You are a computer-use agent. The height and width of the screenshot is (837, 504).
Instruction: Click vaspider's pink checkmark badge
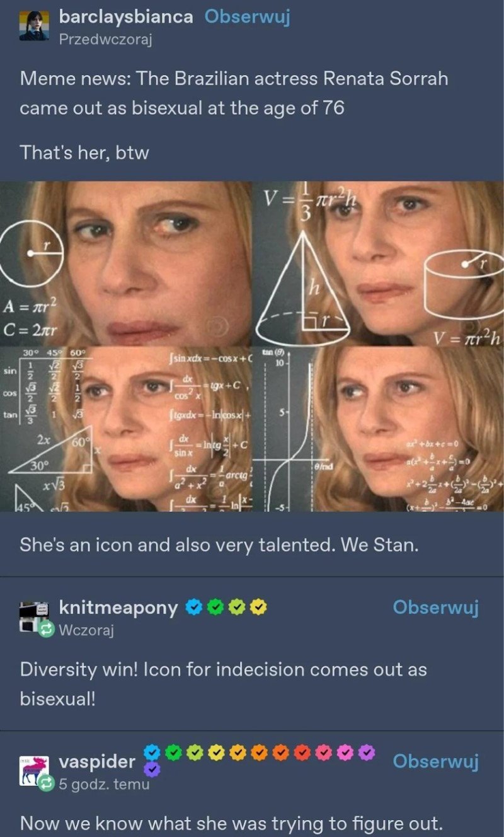(324, 752)
